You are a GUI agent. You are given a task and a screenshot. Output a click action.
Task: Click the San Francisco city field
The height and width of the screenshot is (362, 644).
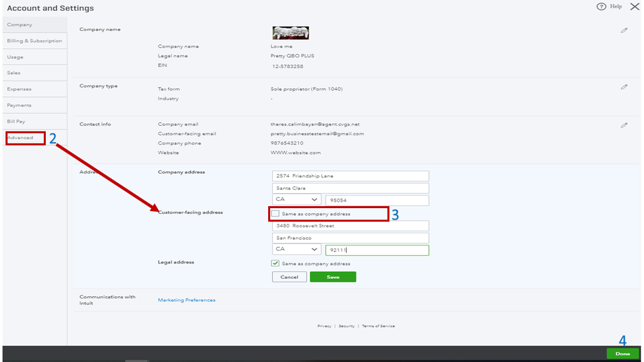[x=350, y=238]
